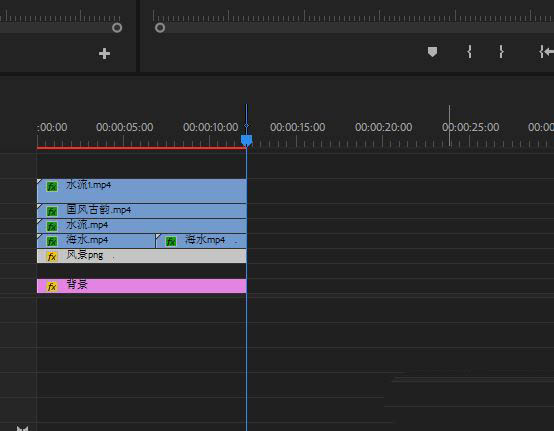Click fx badge on second 海水.mp4 clip

point(171,241)
